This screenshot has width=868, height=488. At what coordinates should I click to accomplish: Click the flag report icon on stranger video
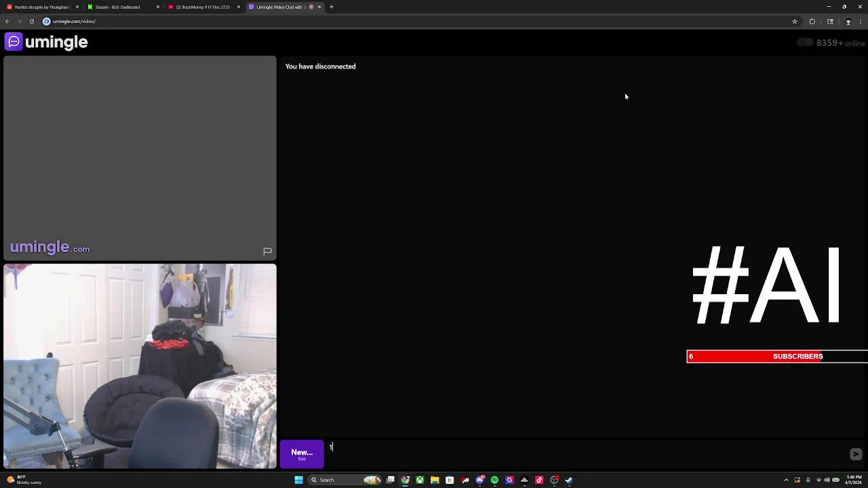[x=267, y=251]
